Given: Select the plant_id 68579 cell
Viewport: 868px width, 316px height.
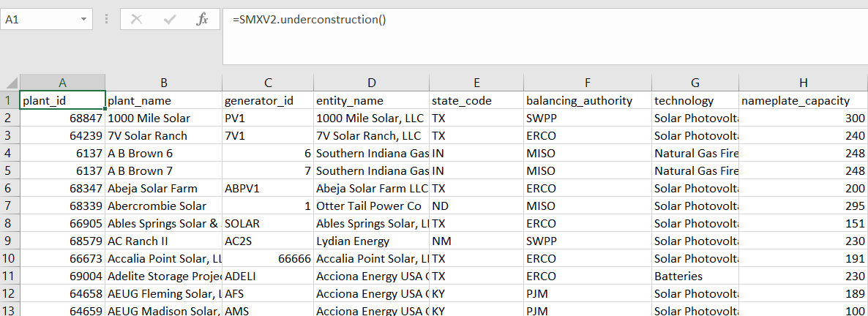Looking at the screenshot, I should pos(62,241).
